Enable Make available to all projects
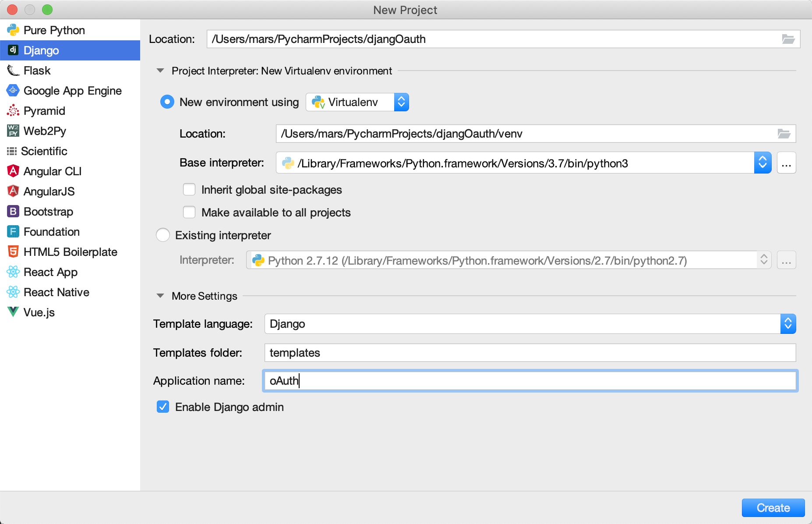The width and height of the screenshot is (812, 524). 189,212
